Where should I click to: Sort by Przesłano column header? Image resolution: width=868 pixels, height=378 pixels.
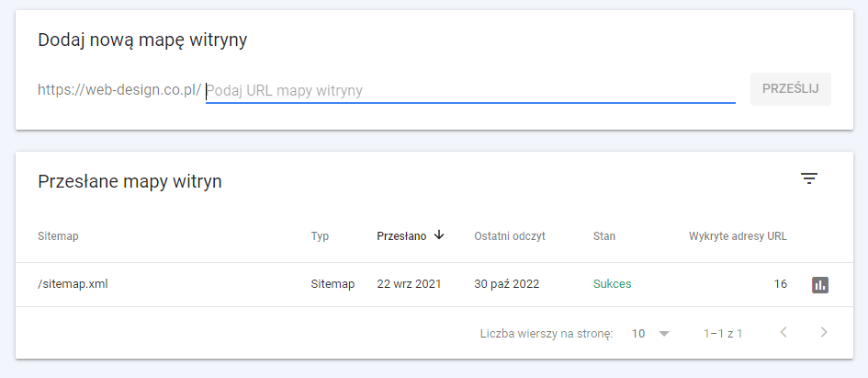401,236
